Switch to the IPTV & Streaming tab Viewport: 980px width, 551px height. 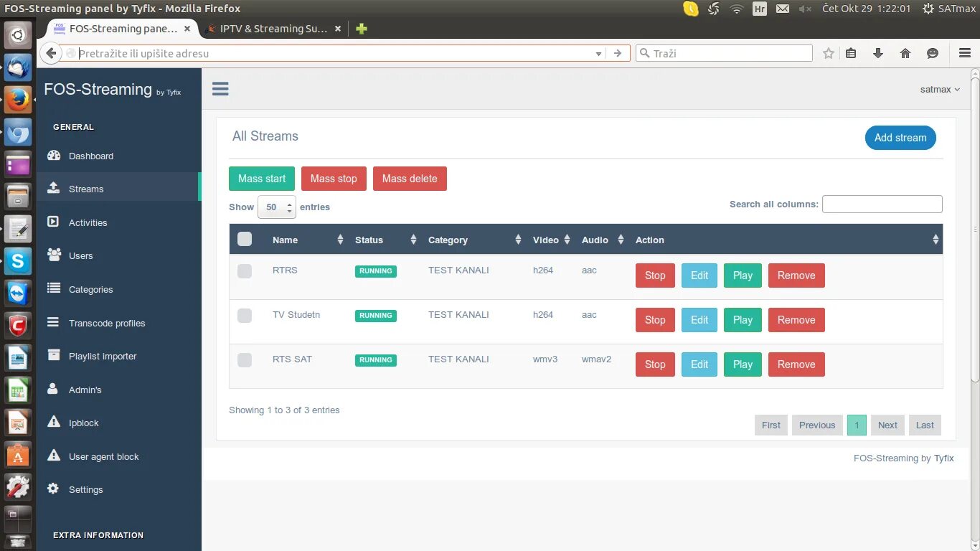pos(273,29)
